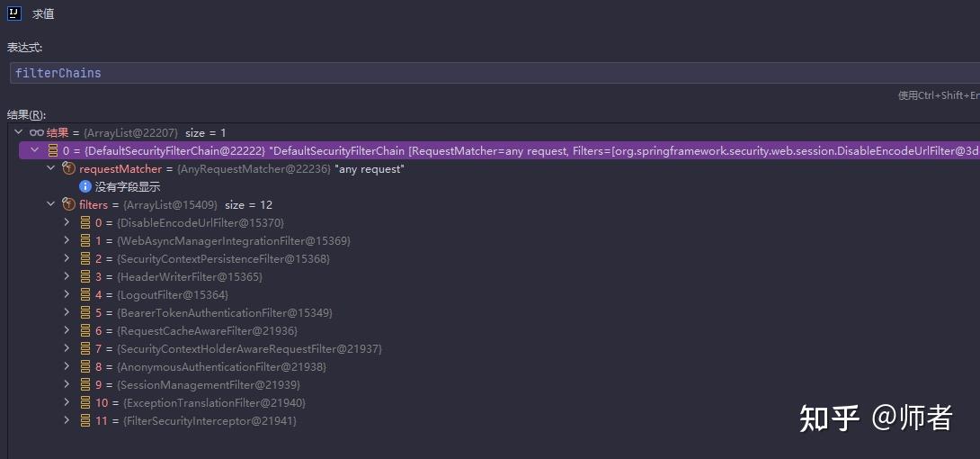Select the SecurityContextPersistenceFilter row

coord(223,258)
